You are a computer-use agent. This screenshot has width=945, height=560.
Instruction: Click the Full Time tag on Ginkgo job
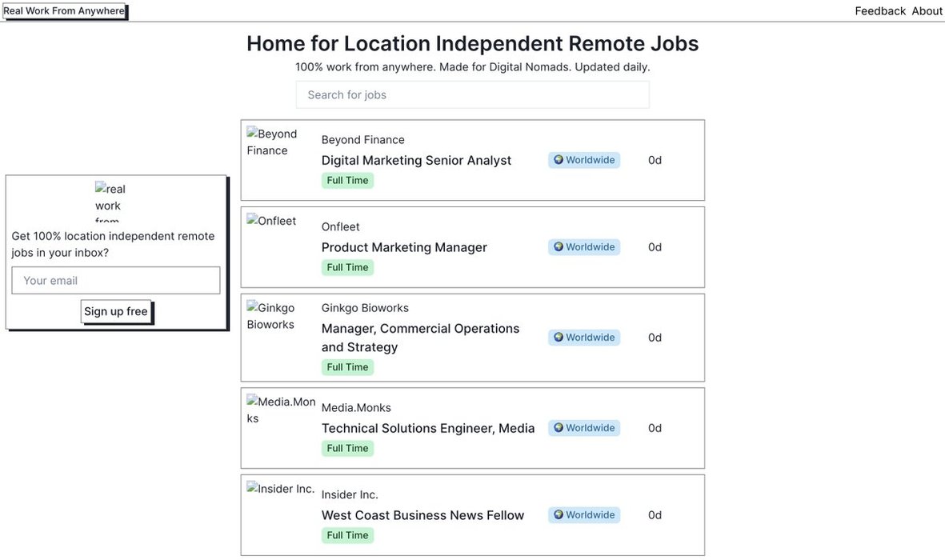(347, 367)
